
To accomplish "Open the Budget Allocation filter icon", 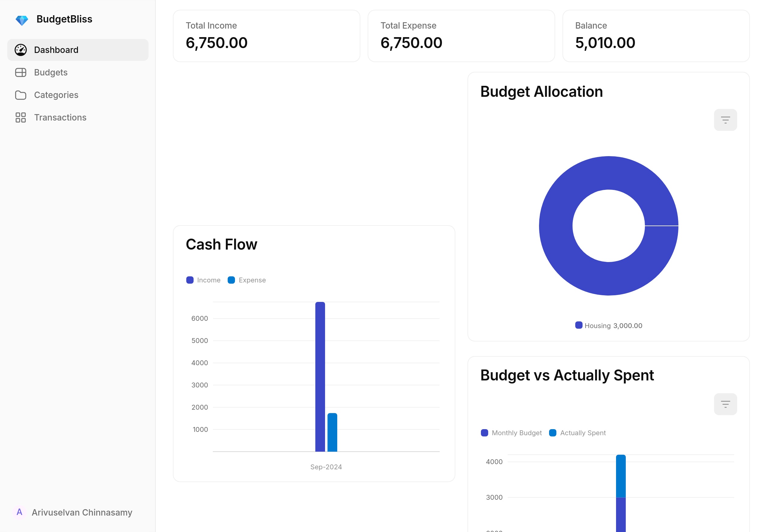I will tap(725, 120).
